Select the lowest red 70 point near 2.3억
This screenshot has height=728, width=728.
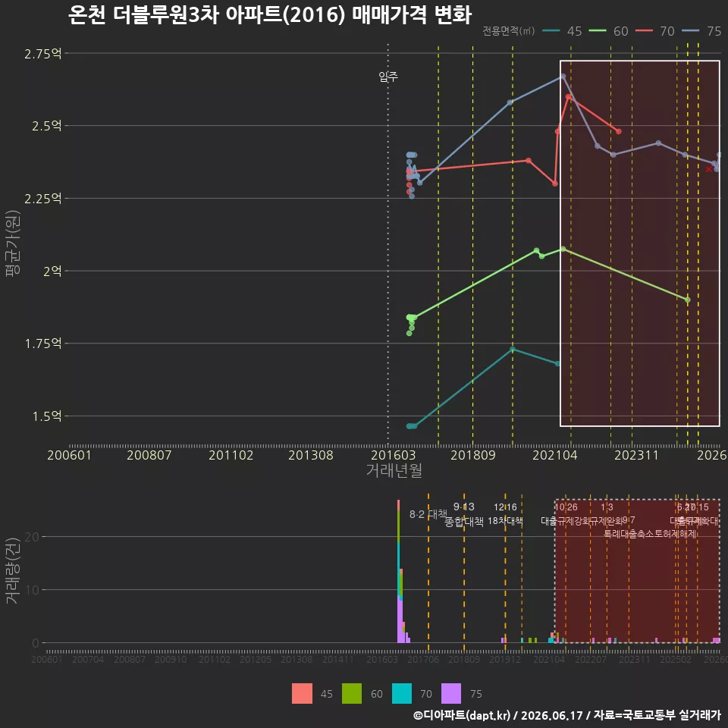coord(555,184)
